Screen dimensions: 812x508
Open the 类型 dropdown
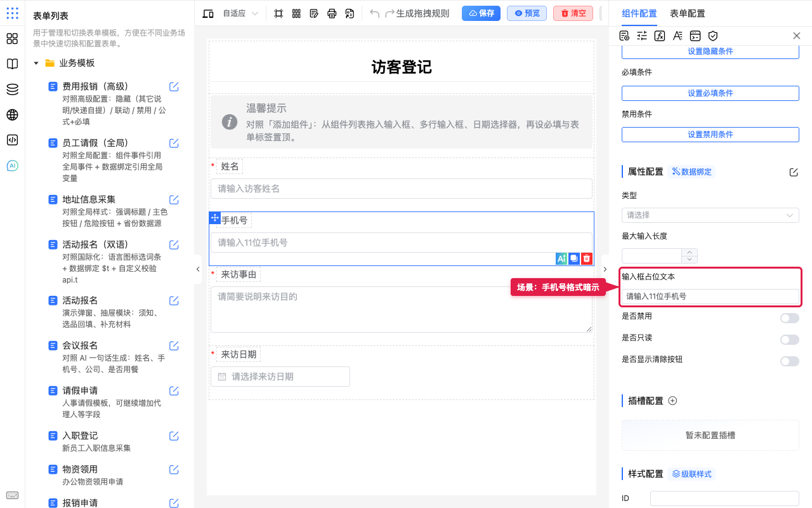[x=710, y=215]
